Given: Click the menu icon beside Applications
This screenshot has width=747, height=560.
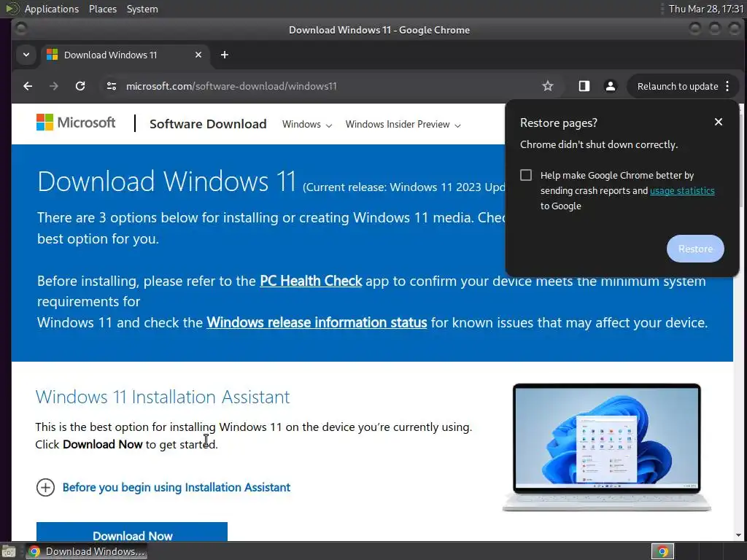Looking at the screenshot, I should pos(12,9).
